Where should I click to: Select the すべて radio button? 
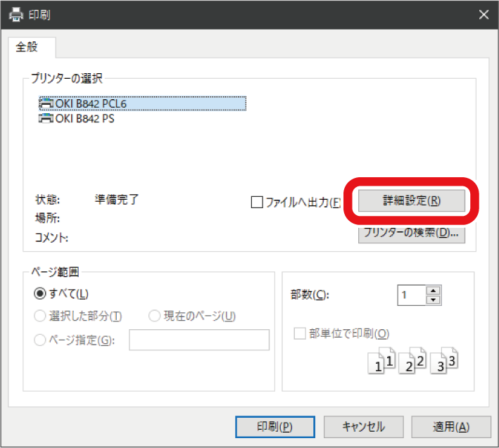(x=40, y=293)
